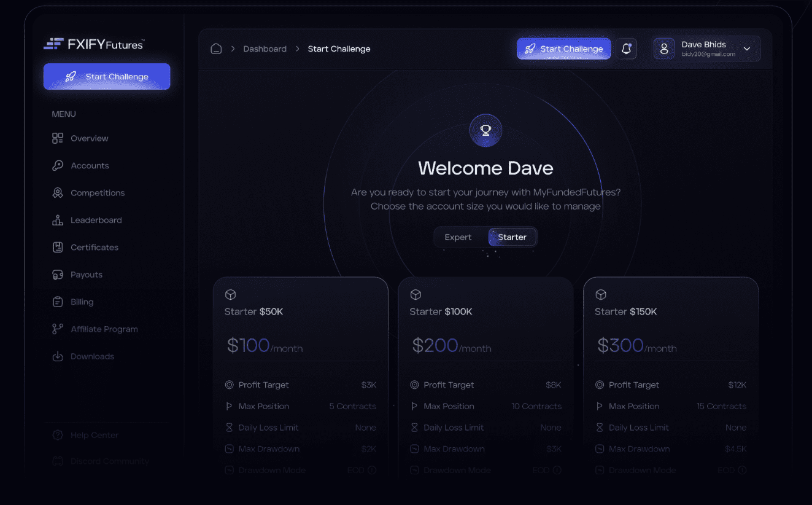Select the Starter plan toggle
812x505 pixels.
[x=512, y=237]
